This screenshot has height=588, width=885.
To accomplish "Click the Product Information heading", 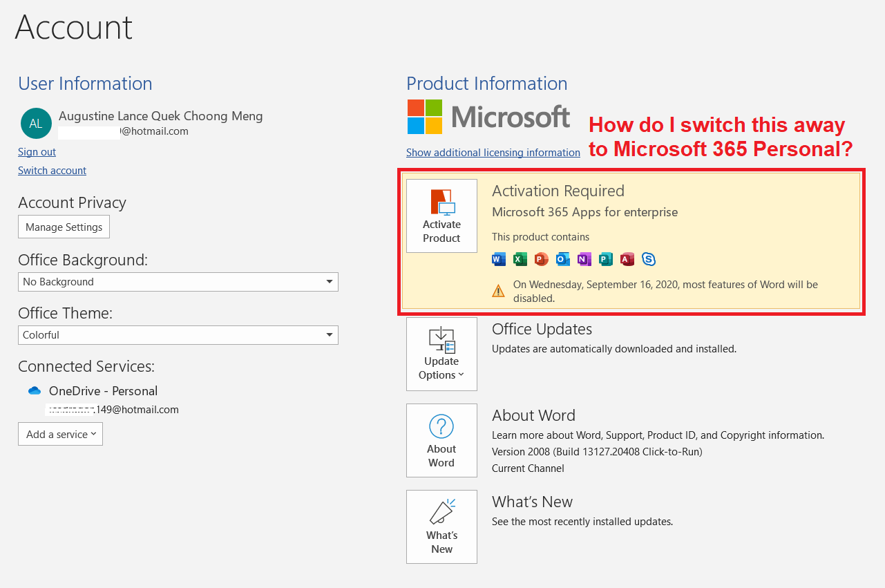I will coord(487,84).
